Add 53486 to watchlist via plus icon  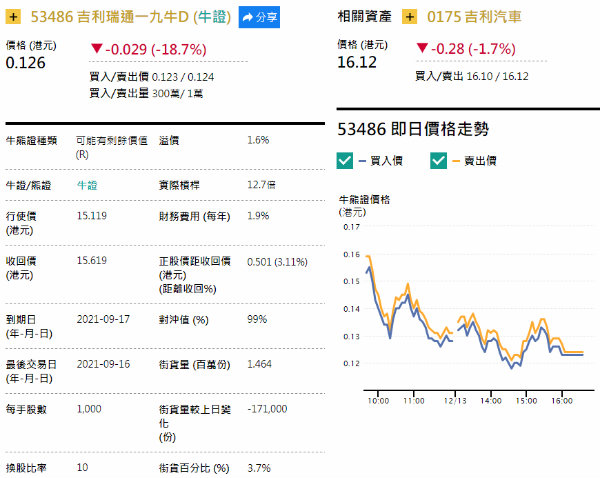pyautogui.click(x=13, y=17)
